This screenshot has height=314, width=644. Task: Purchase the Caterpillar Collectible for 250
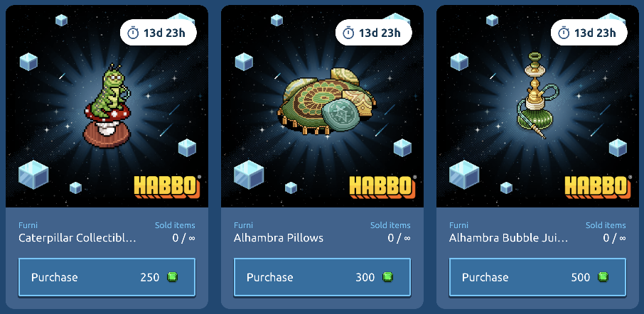pyautogui.click(x=107, y=277)
